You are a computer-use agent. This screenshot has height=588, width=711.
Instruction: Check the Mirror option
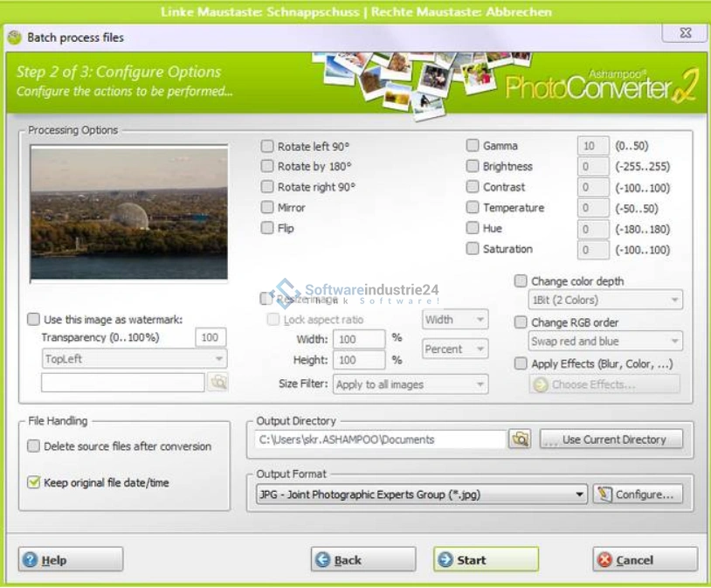268,208
